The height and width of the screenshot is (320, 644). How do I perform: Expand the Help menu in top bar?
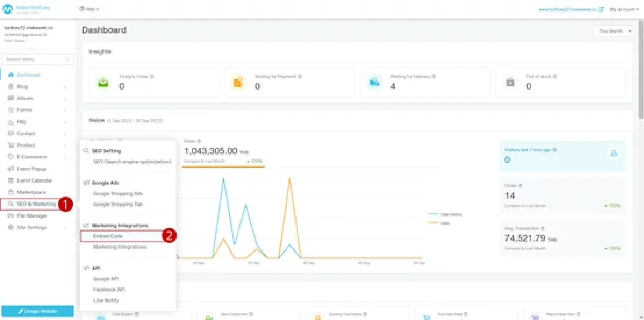tap(89, 9)
